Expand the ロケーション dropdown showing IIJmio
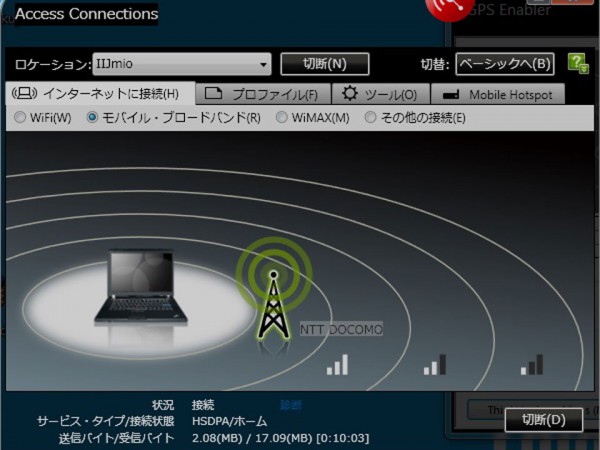Image resolution: width=600 pixels, height=450 pixels. [x=182, y=64]
